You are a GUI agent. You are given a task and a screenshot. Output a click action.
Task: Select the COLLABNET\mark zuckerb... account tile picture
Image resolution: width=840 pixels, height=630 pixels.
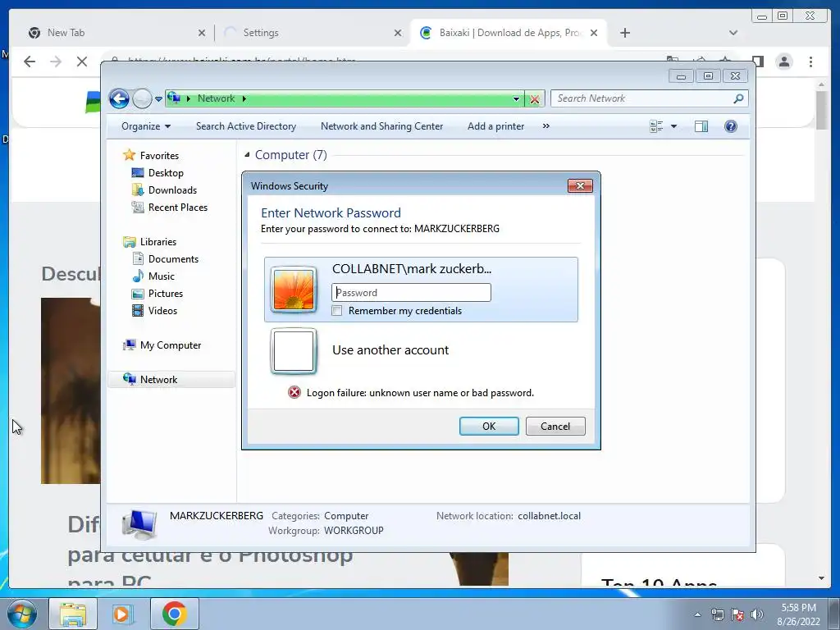(x=294, y=290)
